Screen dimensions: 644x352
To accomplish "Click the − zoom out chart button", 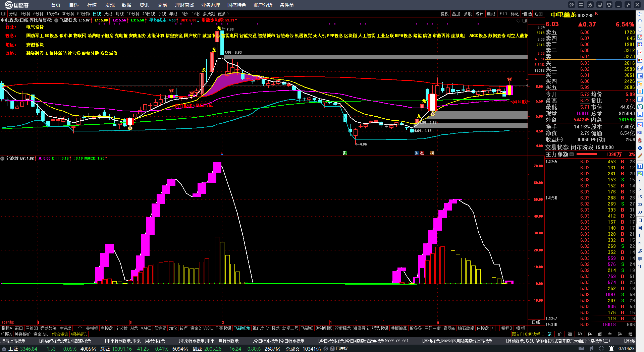I will pyautogui.click(x=540, y=328).
